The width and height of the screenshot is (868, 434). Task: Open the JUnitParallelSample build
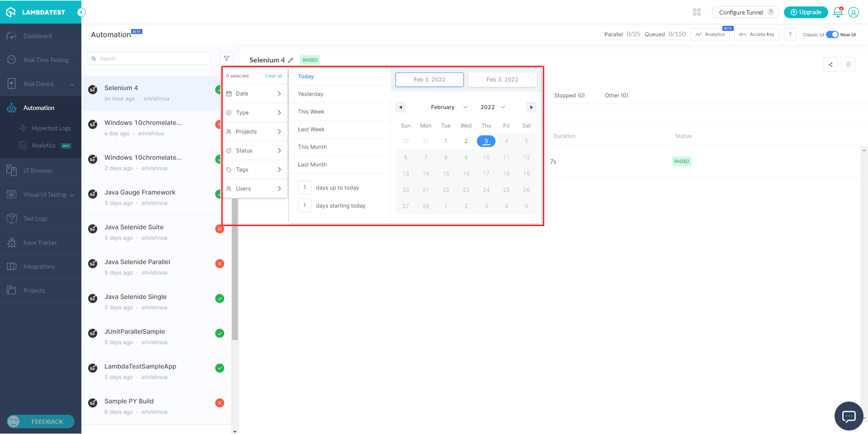tap(156, 337)
